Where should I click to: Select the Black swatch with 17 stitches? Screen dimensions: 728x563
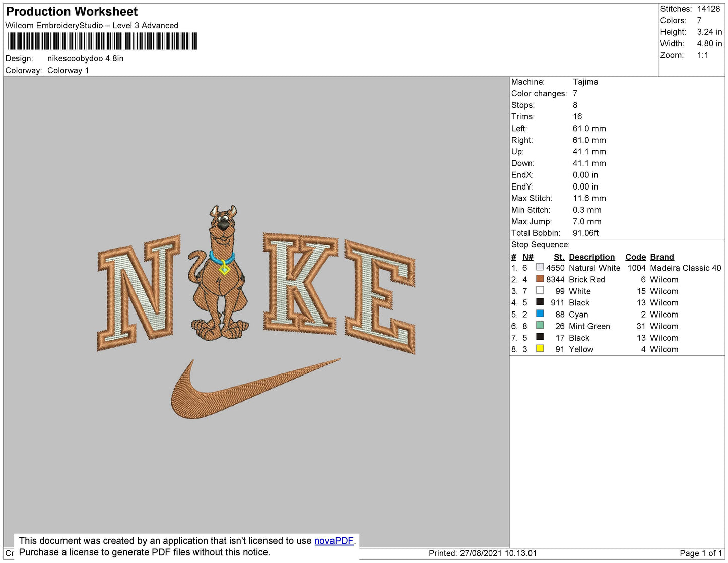tap(540, 337)
